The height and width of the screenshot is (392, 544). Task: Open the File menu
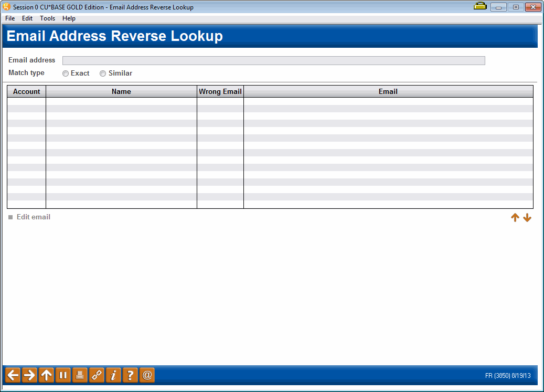[x=9, y=18]
